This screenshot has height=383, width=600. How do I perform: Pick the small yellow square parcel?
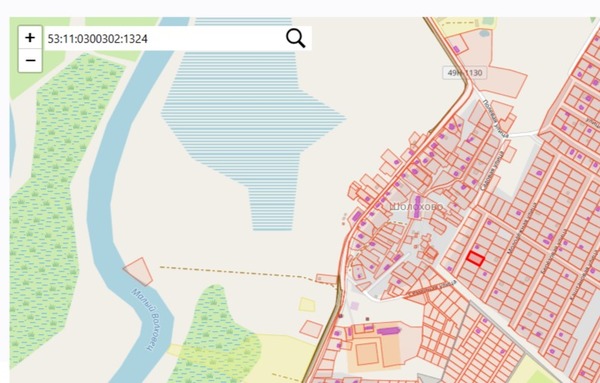click(307, 305)
